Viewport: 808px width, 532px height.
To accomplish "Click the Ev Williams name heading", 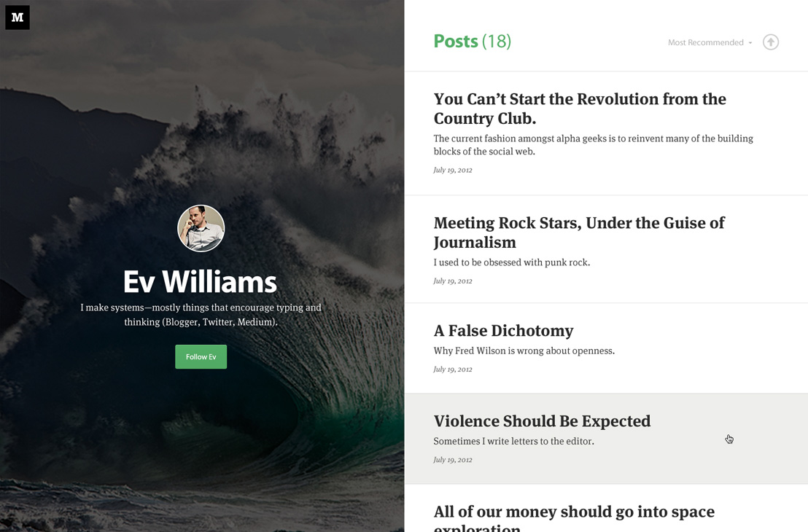I will 201,282.
